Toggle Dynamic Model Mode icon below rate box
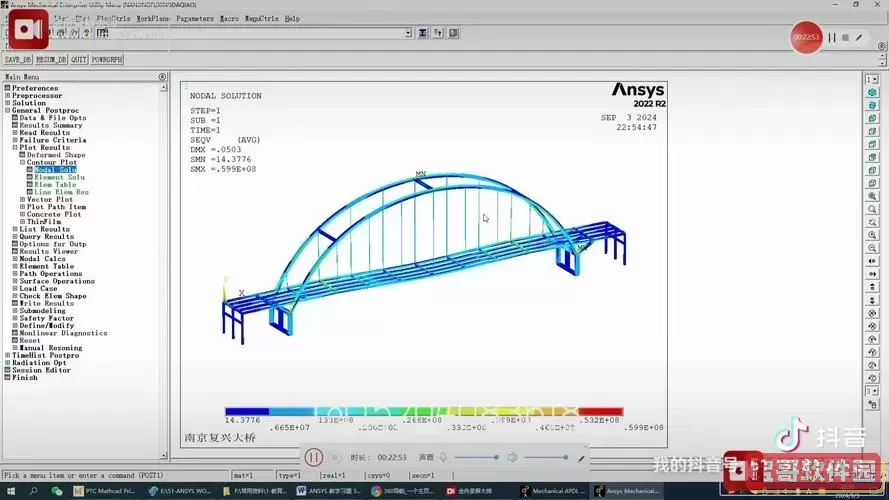Image resolution: width=889 pixels, height=500 pixels. 873,405
